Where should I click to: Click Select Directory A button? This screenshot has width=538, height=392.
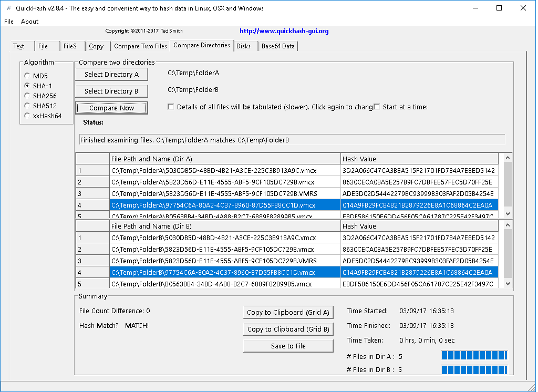coord(111,74)
